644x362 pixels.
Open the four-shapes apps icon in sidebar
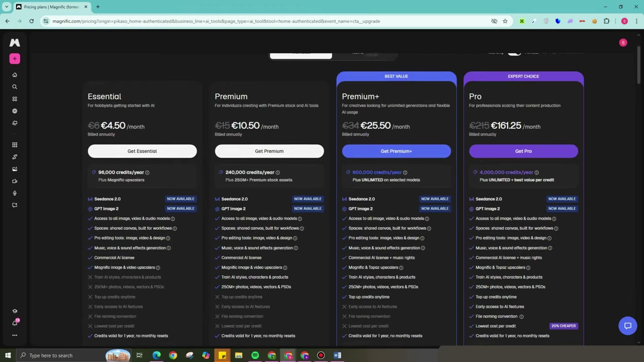click(x=15, y=99)
